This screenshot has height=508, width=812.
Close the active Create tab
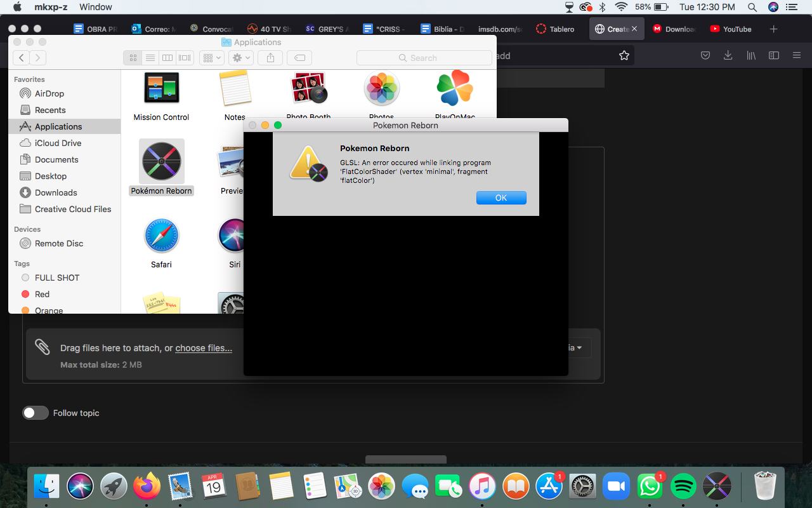(634, 29)
